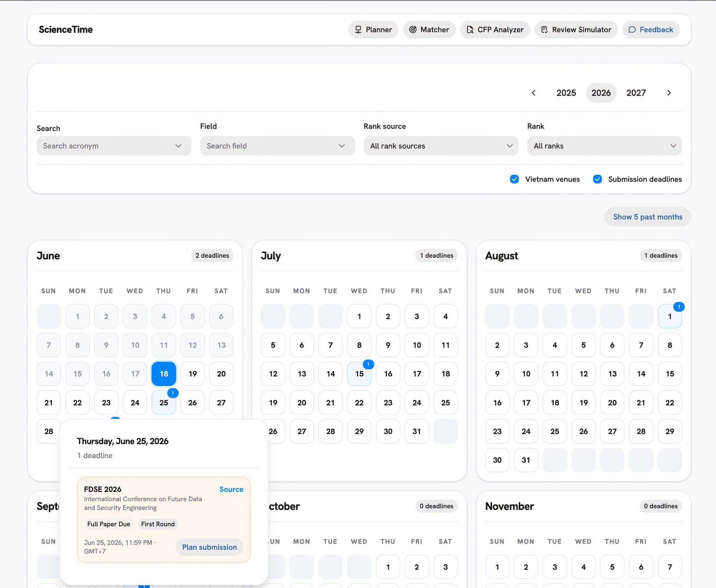The image size is (716, 588).
Task: Open the Review Simulator page
Action: (x=576, y=30)
